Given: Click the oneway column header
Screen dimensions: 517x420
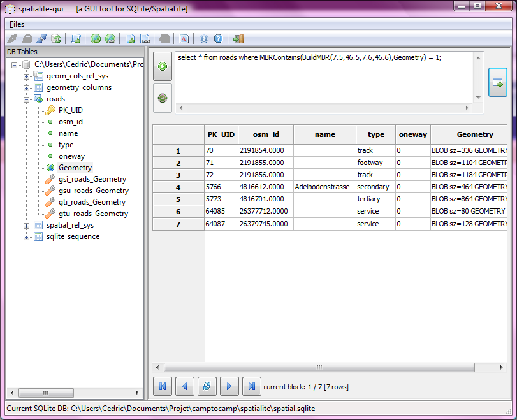Looking at the screenshot, I should [x=413, y=134].
